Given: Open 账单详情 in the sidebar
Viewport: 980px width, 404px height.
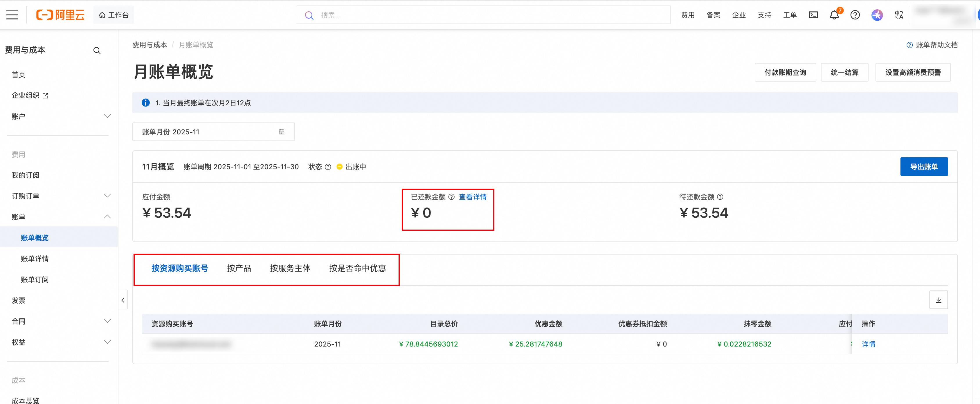Looking at the screenshot, I should click(35, 259).
